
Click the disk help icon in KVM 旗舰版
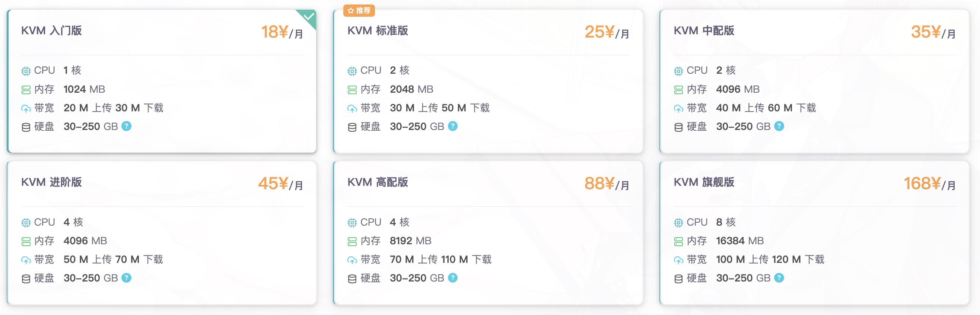(779, 278)
